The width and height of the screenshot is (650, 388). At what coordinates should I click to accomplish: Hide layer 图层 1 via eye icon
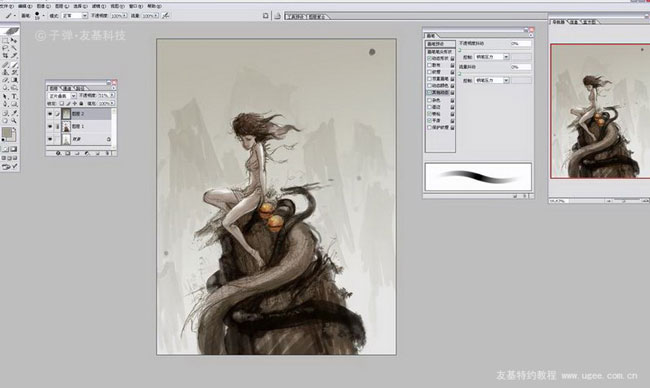pos(50,126)
